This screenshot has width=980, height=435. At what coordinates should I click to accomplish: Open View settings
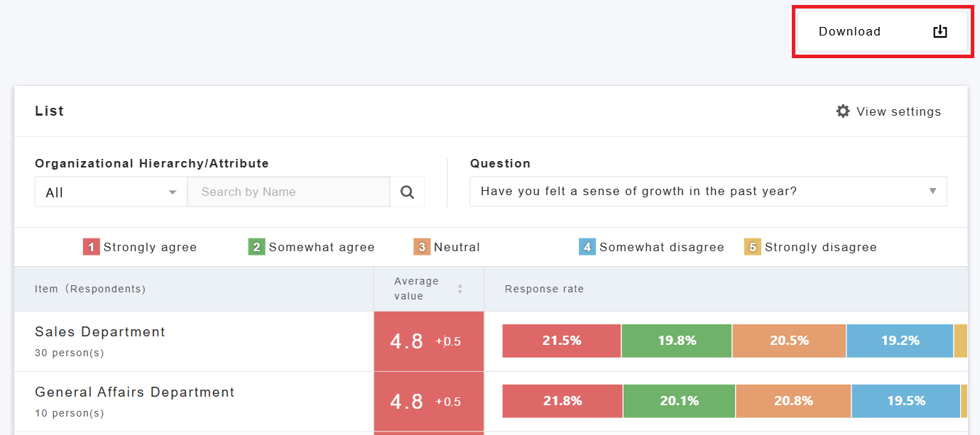[889, 111]
